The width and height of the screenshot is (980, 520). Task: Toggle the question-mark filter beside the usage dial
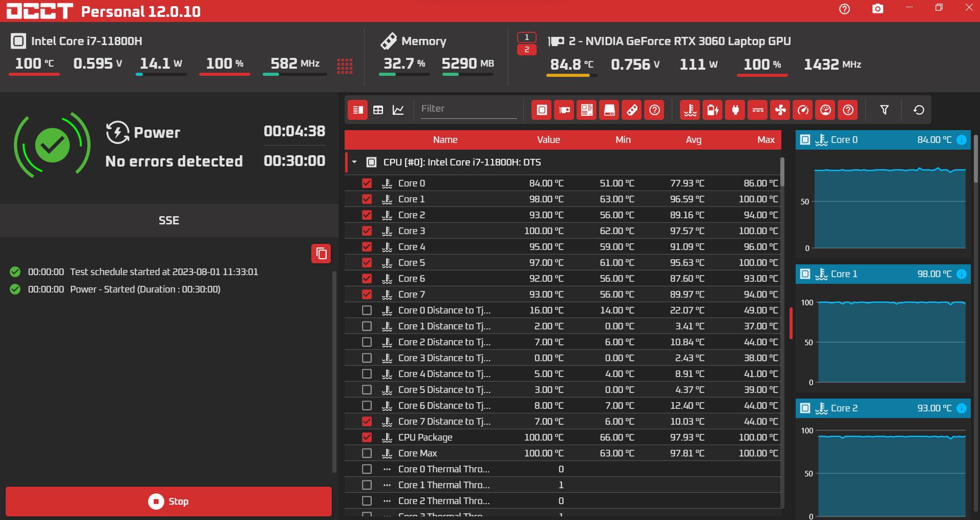pyautogui.click(x=848, y=110)
